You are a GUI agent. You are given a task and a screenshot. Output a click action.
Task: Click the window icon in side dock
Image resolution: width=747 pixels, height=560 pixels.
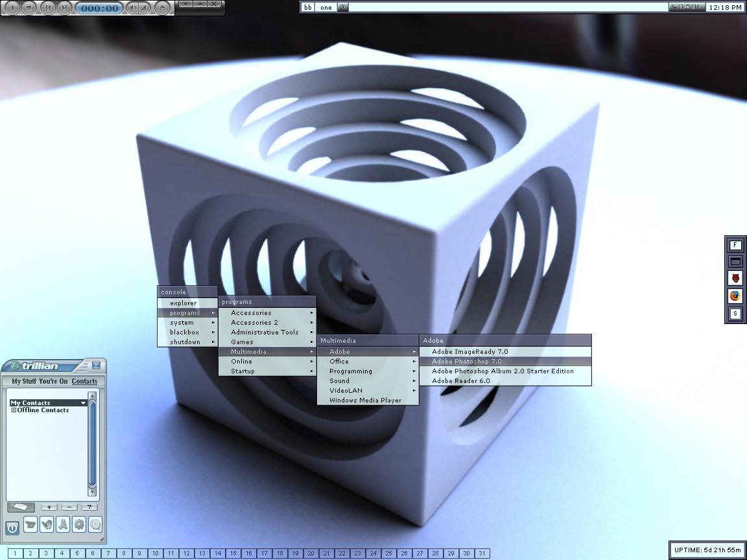coord(735,261)
